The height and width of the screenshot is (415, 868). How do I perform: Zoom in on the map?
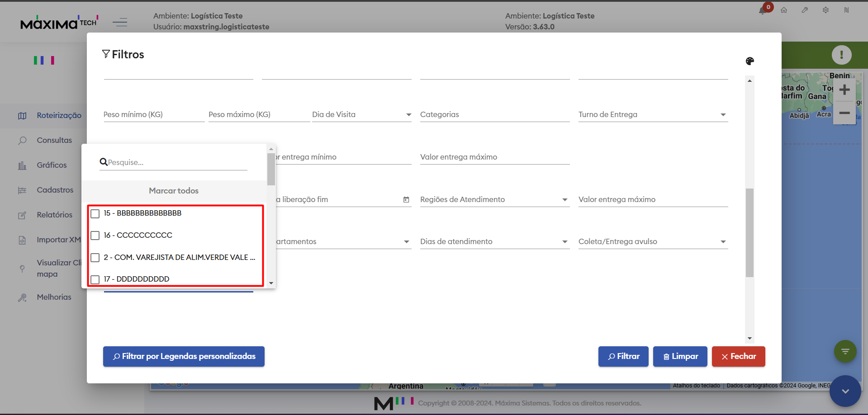(844, 90)
